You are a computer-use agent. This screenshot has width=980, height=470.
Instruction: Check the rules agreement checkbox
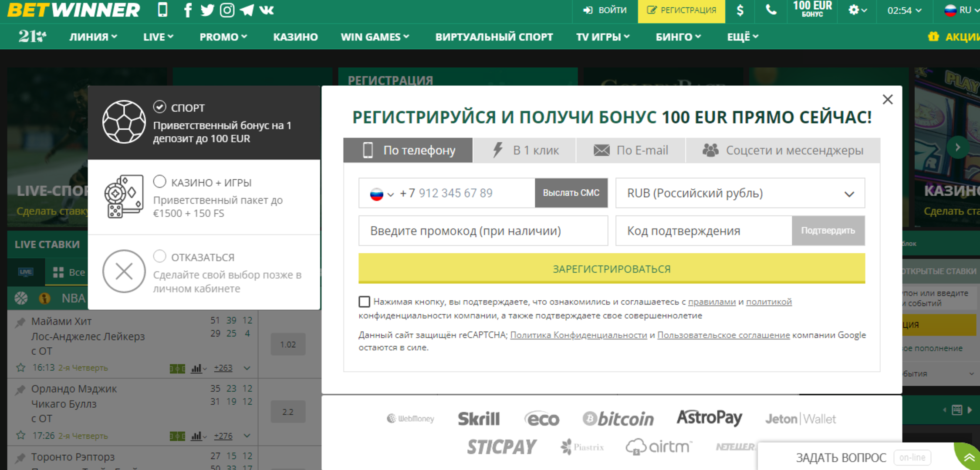[365, 302]
